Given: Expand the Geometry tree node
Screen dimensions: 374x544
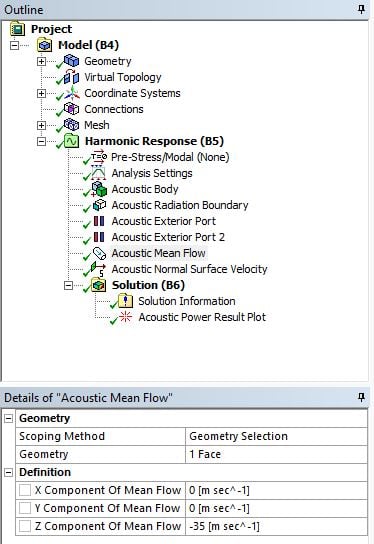Looking at the screenshot, I should [x=41, y=61].
